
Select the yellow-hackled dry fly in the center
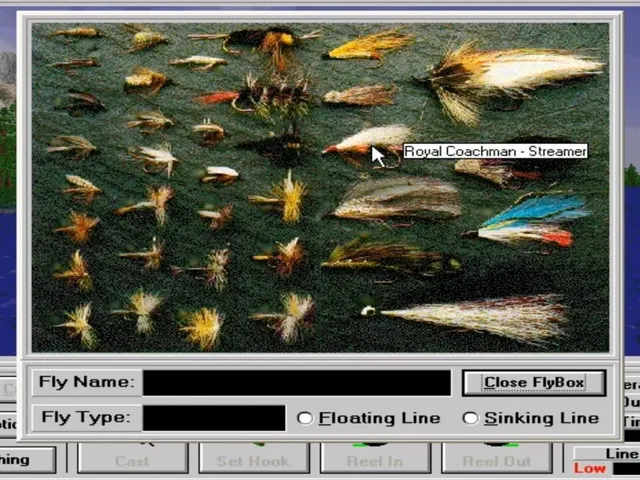pyautogui.click(x=282, y=197)
